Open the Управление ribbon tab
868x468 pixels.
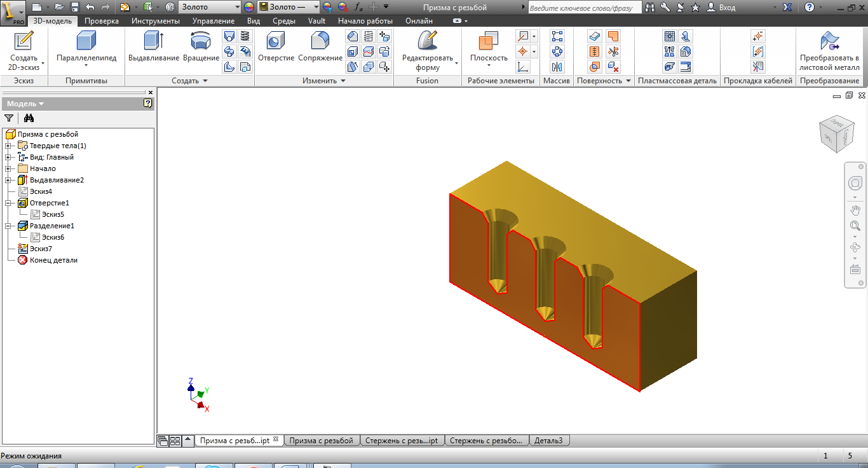pyautogui.click(x=214, y=21)
